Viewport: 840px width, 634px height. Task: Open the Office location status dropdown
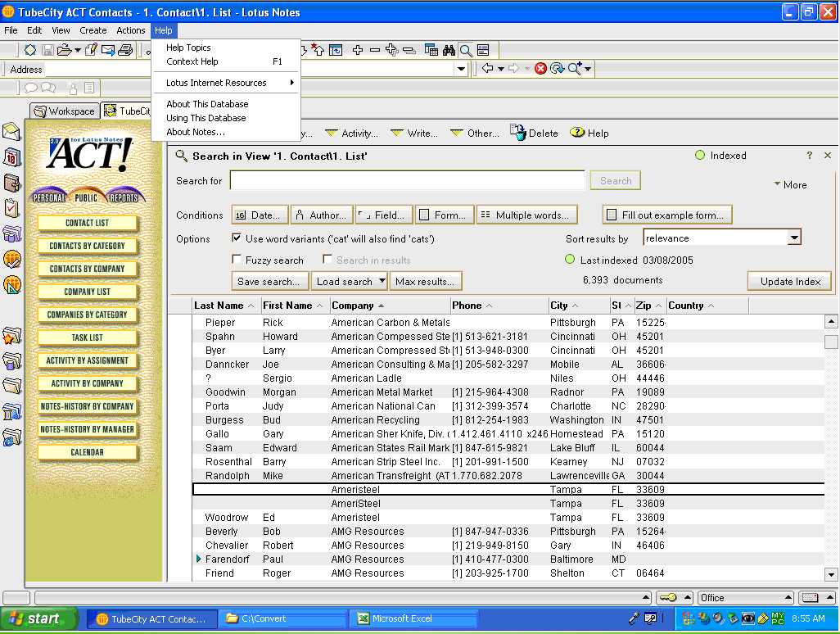pos(746,598)
